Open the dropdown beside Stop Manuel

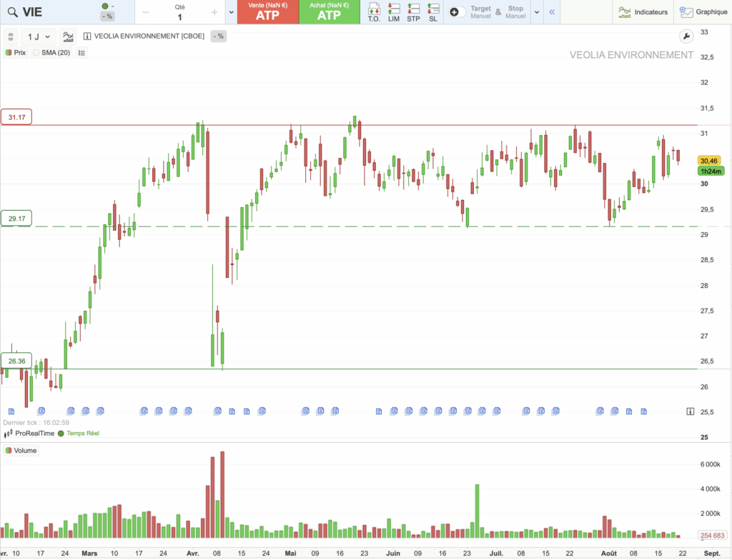click(x=536, y=12)
